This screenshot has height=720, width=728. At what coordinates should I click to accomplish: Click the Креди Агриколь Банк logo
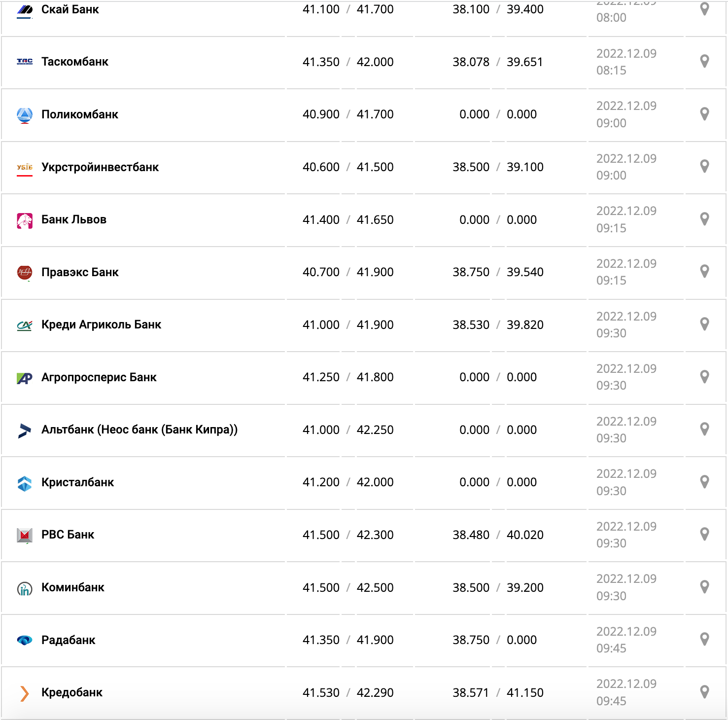click(x=25, y=325)
